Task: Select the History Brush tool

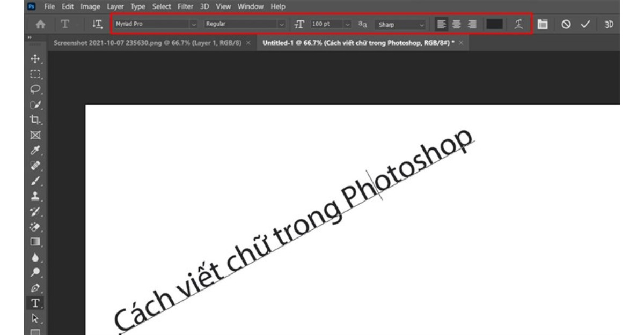Action: point(35,211)
